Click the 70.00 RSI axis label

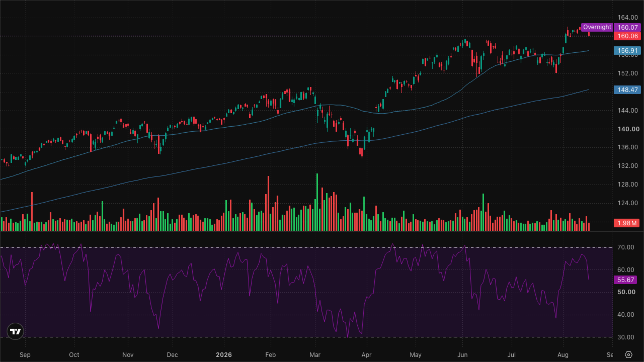pyautogui.click(x=626, y=247)
